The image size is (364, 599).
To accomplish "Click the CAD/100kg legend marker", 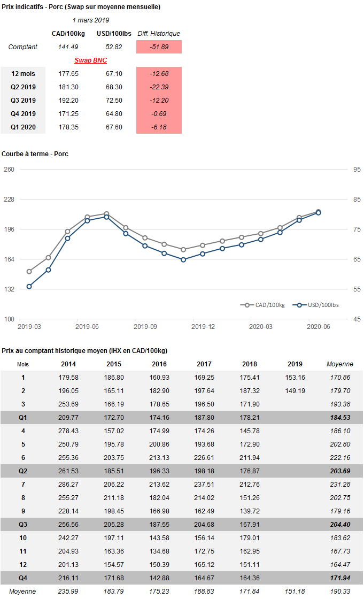I will pyautogui.click(x=247, y=305).
